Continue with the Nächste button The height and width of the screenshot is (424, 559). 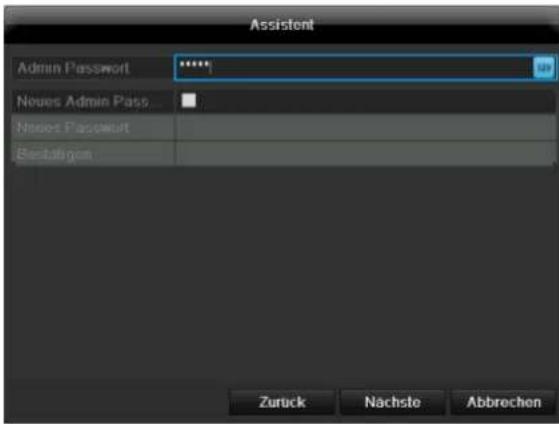pyautogui.click(x=393, y=402)
